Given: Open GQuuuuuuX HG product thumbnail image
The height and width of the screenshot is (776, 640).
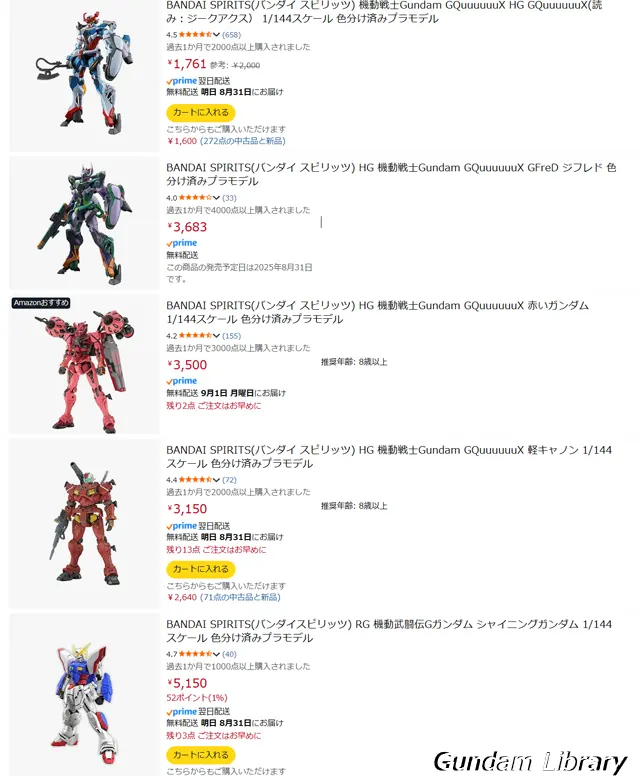Looking at the screenshot, I should (85, 74).
